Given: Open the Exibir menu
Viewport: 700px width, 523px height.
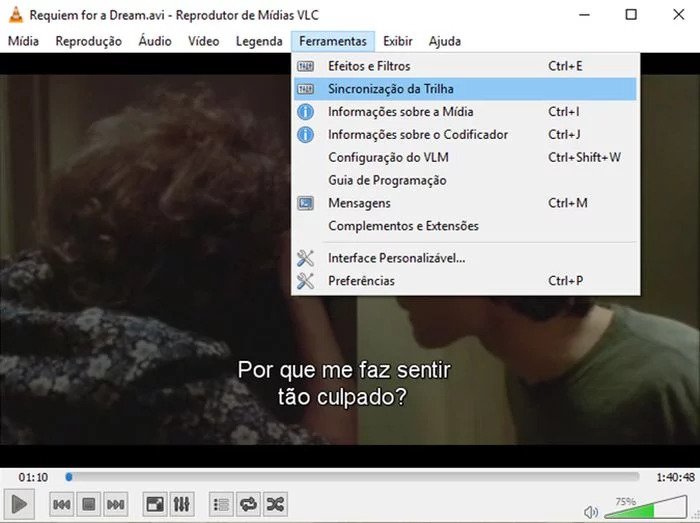Looking at the screenshot, I should coord(397,41).
